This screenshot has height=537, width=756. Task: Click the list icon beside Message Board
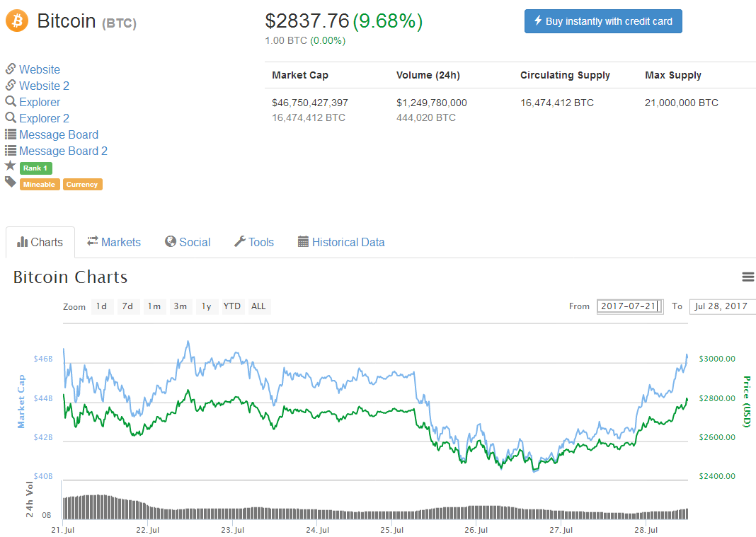[x=11, y=134]
